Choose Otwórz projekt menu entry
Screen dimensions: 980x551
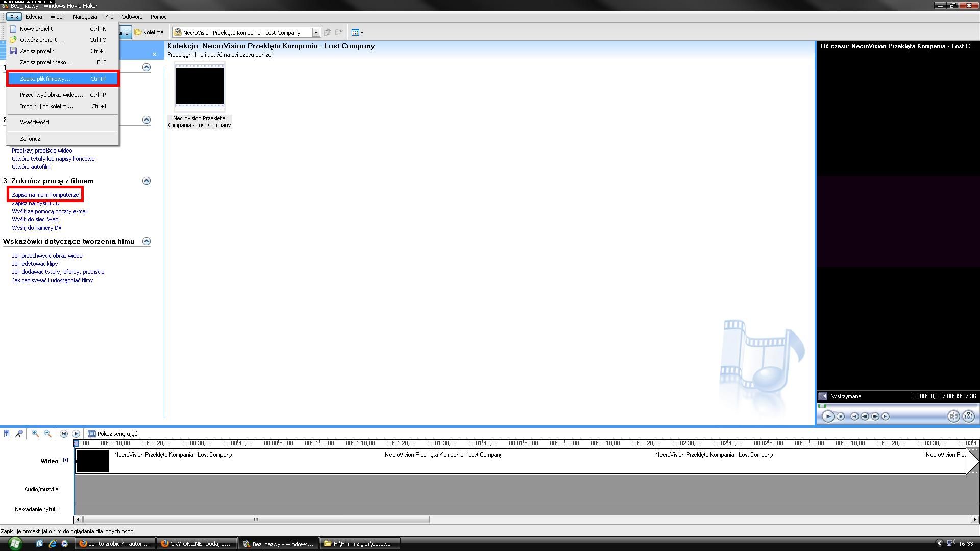tap(62, 40)
